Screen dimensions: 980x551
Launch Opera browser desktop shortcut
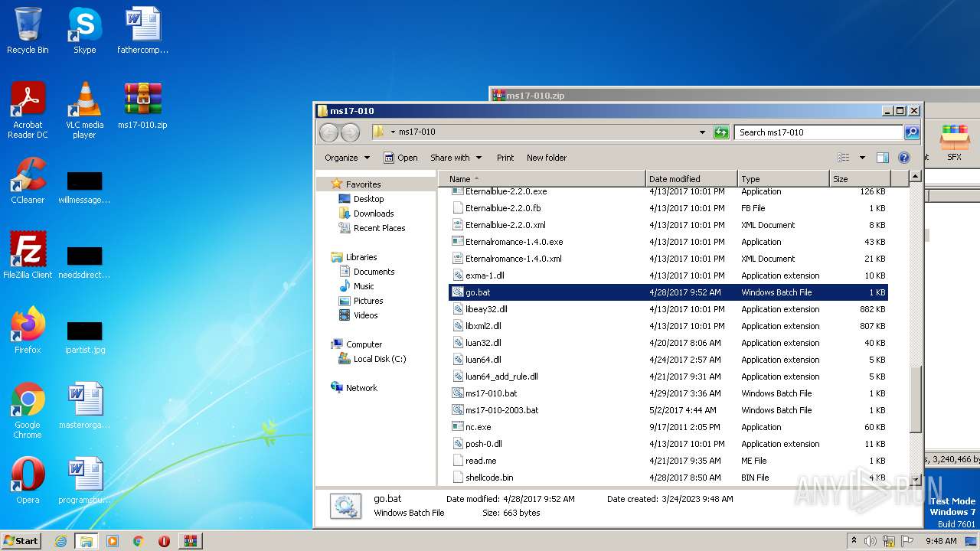click(x=28, y=481)
